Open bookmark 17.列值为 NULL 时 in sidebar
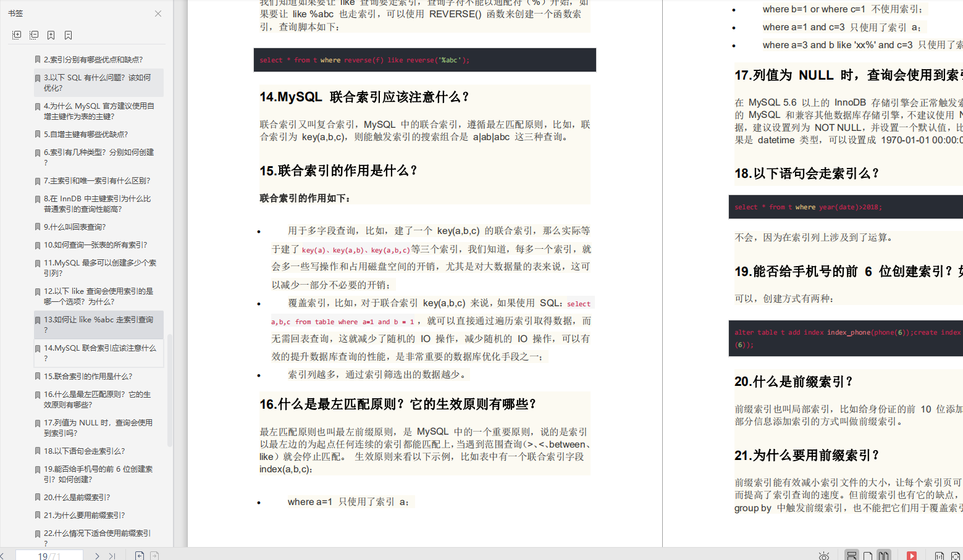The width and height of the screenshot is (963, 560). [x=98, y=428]
